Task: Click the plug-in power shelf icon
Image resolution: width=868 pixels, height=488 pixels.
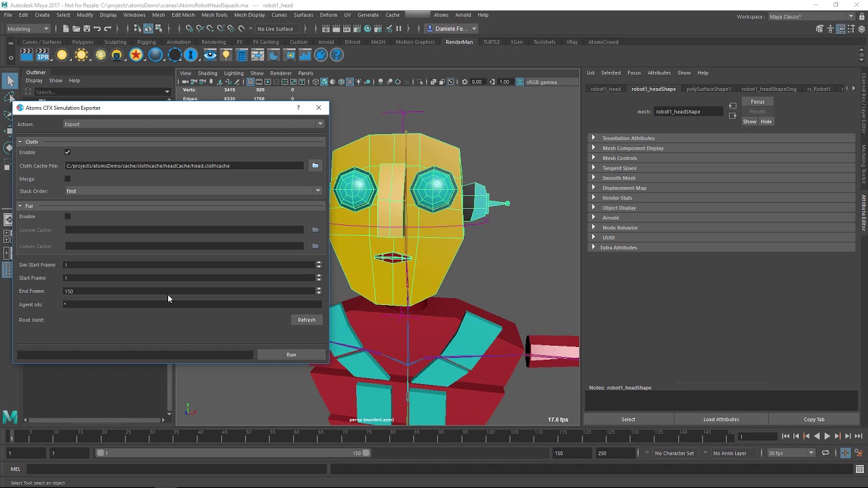Action: 321,56
